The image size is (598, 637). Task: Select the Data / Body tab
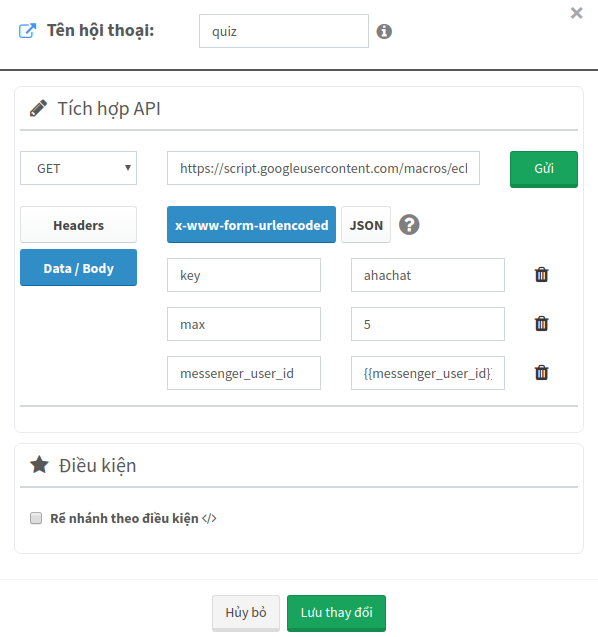[78, 268]
